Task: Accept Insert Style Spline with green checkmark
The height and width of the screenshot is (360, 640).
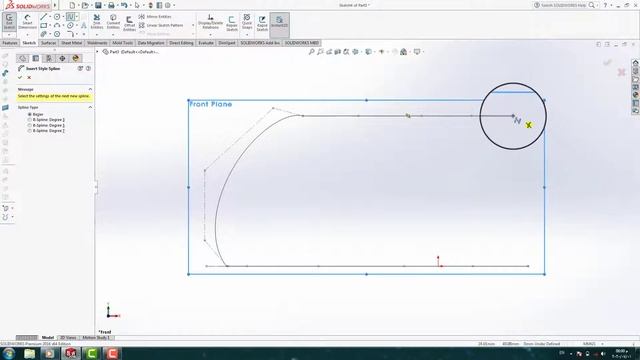Action: 20,78
